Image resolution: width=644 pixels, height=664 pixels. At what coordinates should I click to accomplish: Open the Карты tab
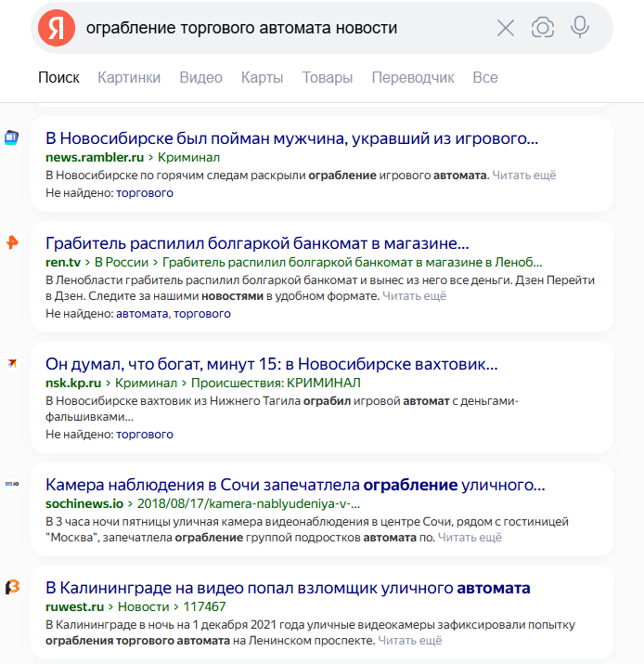coord(262,78)
